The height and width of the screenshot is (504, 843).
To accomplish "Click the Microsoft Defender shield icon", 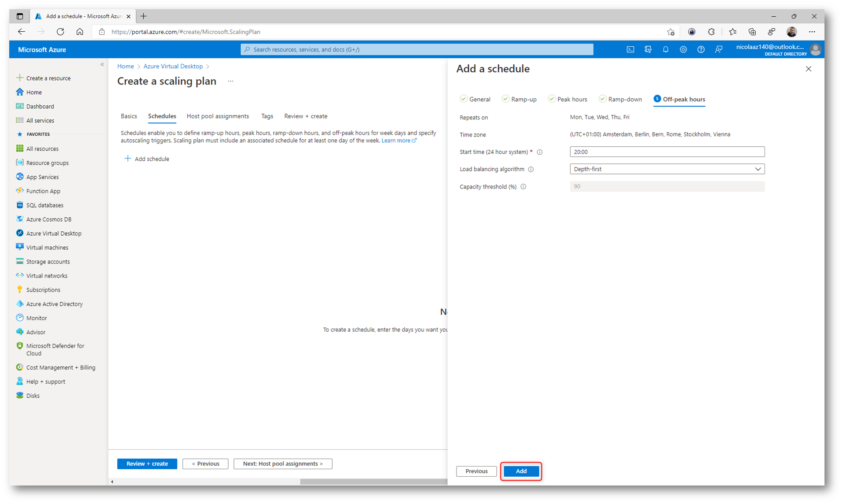I will (x=19, y=346).
